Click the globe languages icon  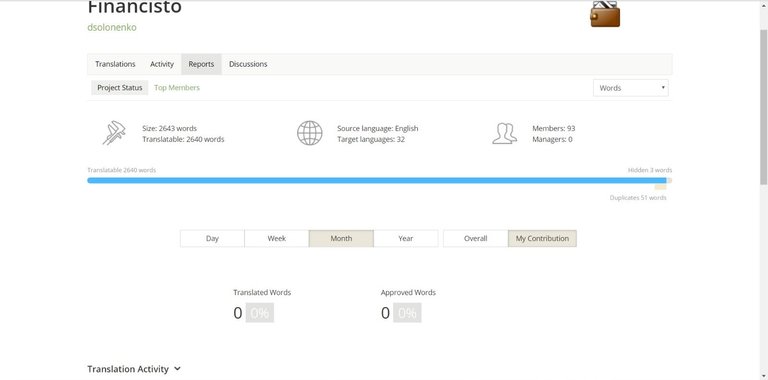click(x=310, y=133)
